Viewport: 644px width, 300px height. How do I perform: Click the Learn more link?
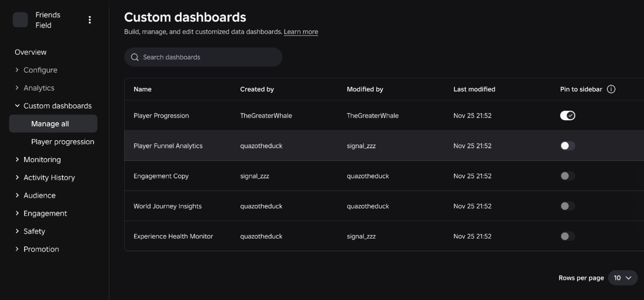coord(301,32)
